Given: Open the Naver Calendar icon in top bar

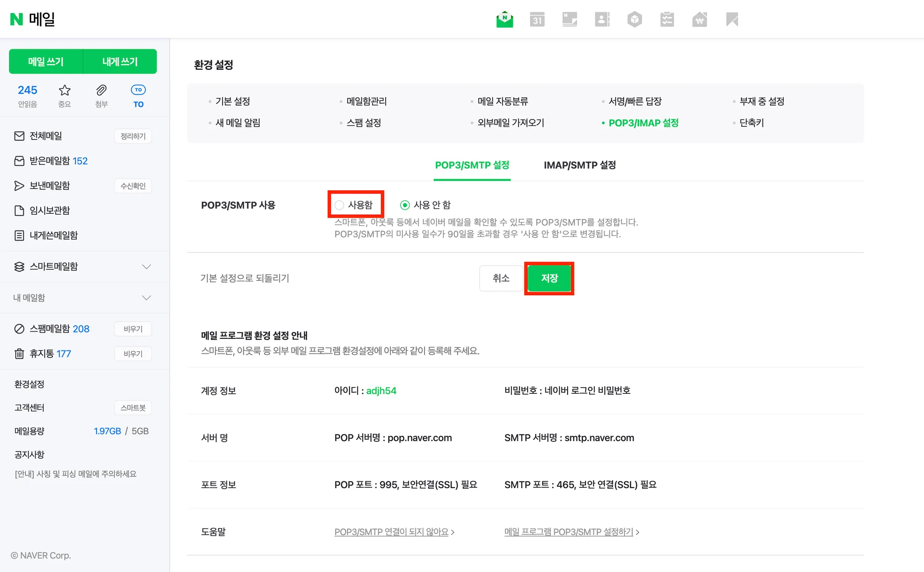Looking at the screenshot, I should pos(537,19).
